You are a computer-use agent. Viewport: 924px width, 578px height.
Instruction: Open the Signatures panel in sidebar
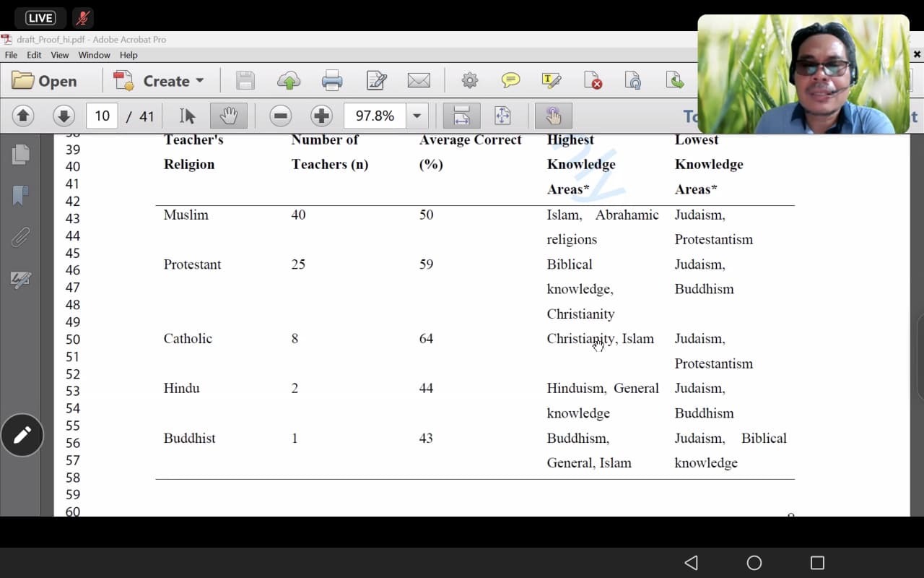click(x=21, y=280)
